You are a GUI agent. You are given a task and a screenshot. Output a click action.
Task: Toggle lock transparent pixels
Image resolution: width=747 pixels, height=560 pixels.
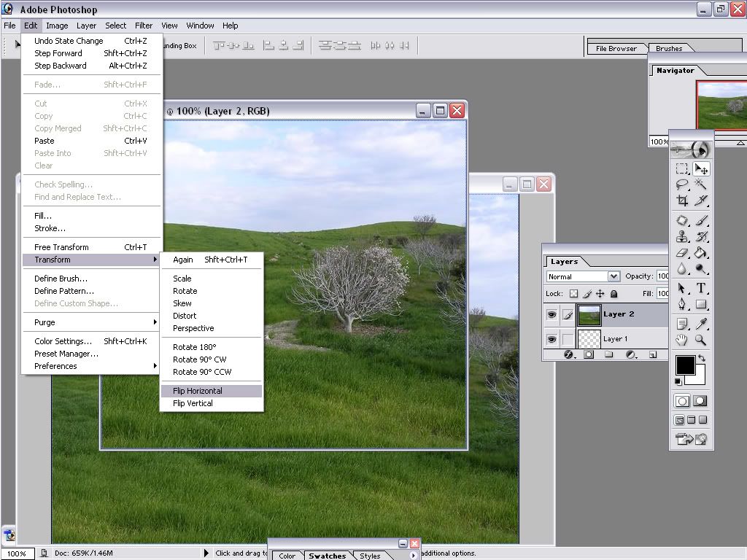[574, 294]
